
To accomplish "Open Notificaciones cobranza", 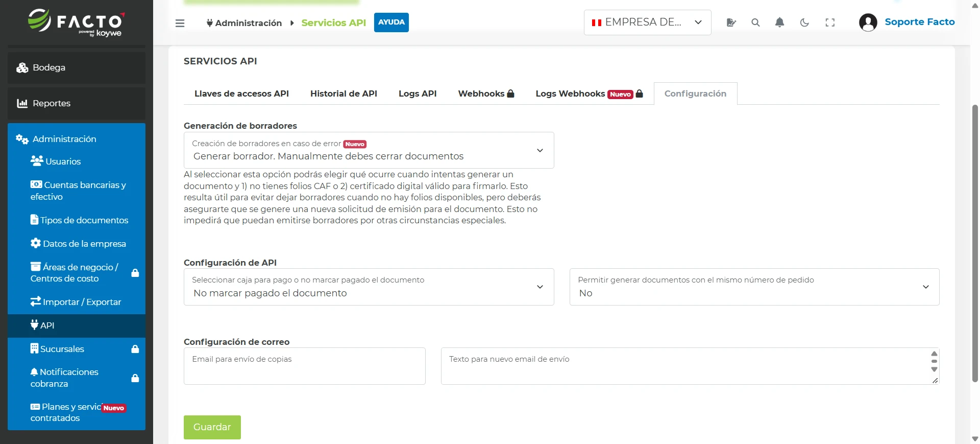I will pyautogui.click(x=77, y=378).
